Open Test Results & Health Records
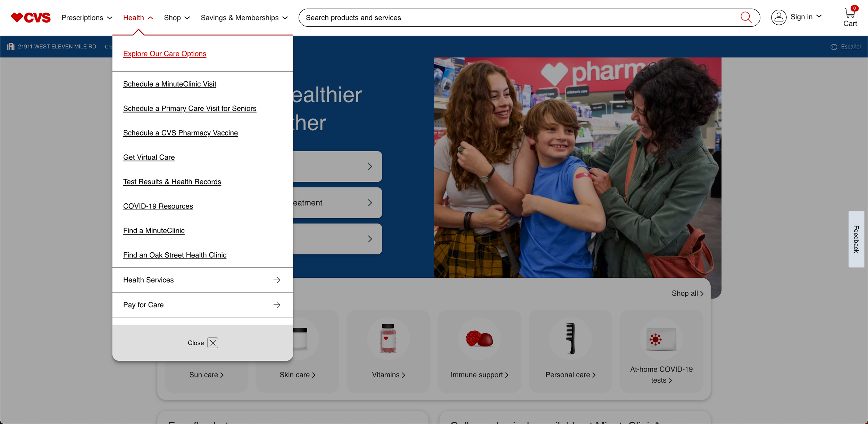This screenshot has height=424, width=868. point(172,182)
